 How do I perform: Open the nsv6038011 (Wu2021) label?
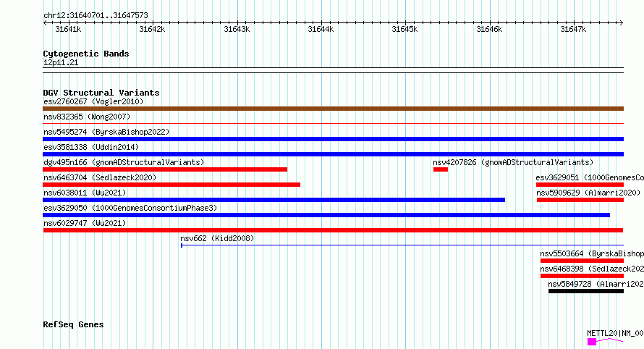click(85, 193)
